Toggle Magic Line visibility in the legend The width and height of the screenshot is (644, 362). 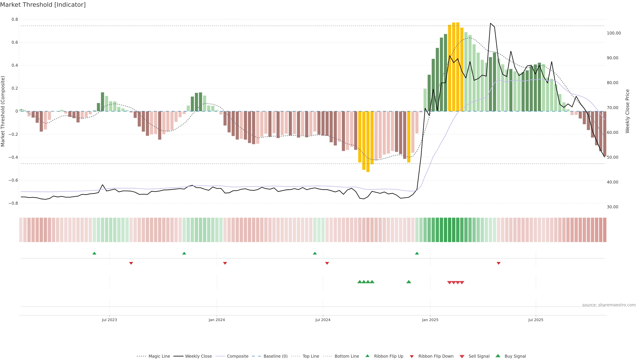(159, 356)
